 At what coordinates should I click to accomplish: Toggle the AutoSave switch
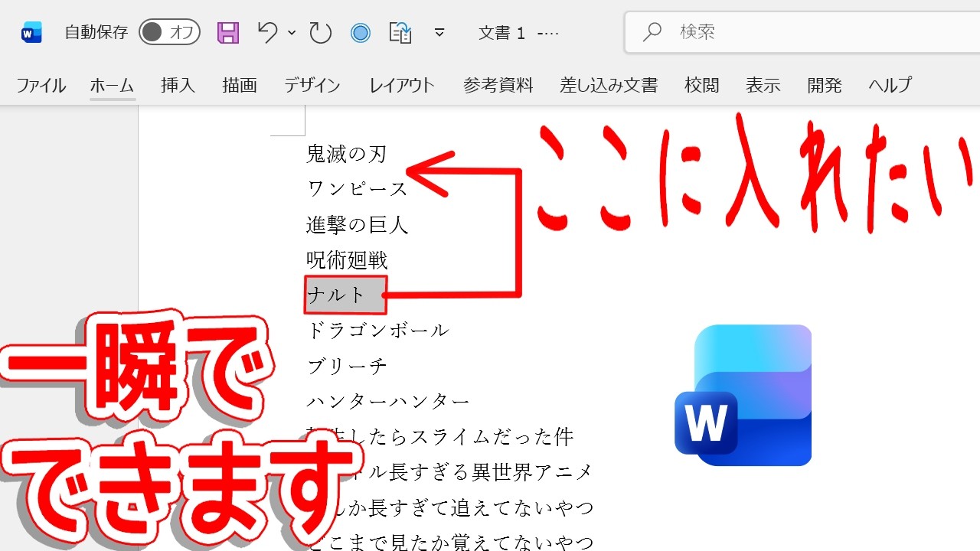coord(169,32)
